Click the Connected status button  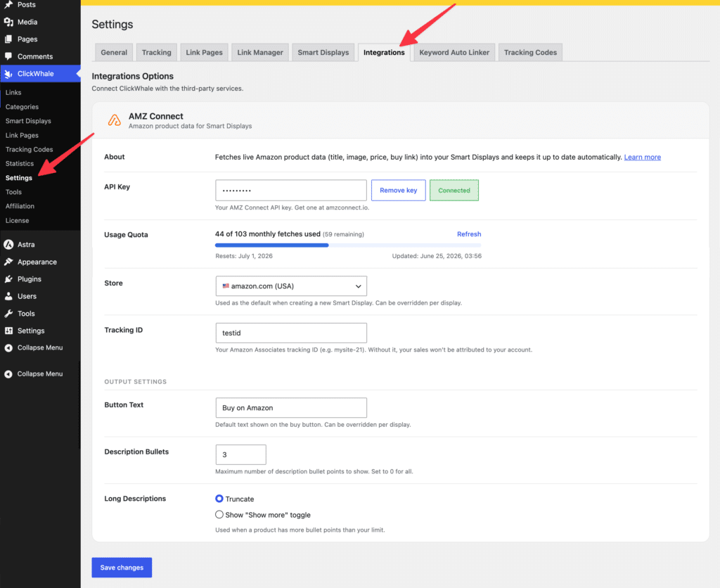point(454,190)
